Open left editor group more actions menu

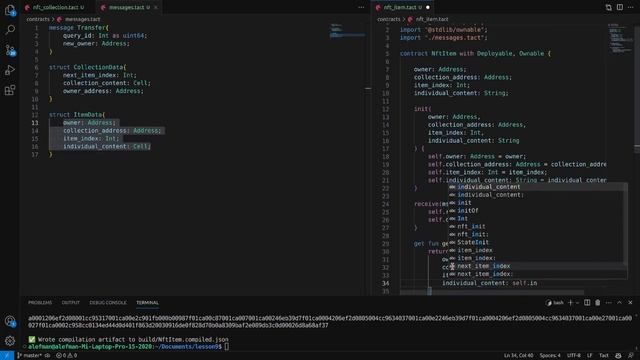pos(361,7)
